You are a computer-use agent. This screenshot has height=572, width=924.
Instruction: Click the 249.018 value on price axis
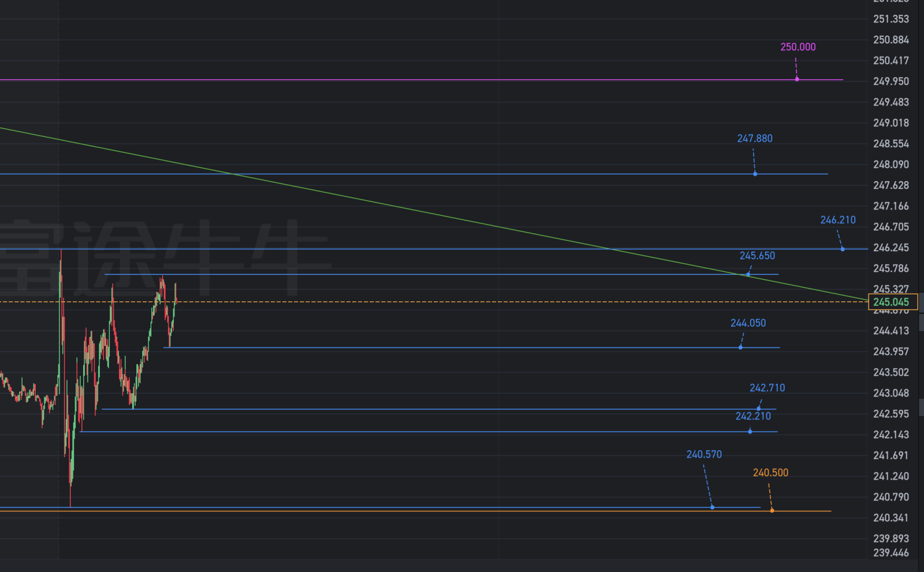point(891,123)
